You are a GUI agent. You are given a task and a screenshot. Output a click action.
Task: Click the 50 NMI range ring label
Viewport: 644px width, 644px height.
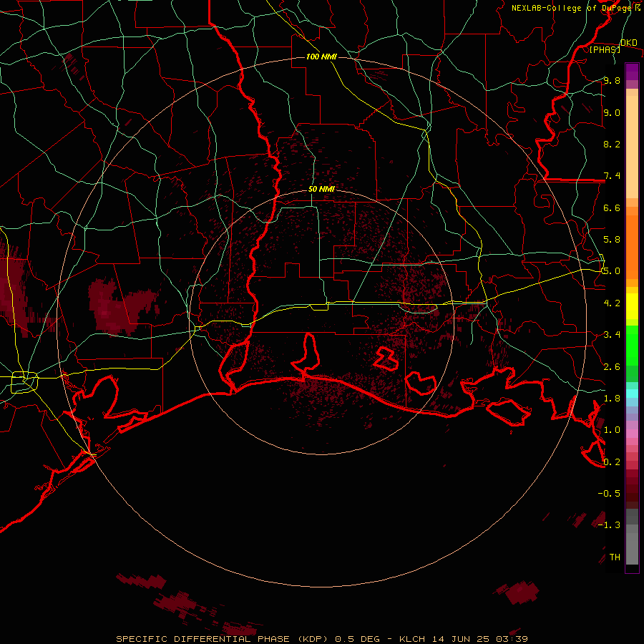(x=321, y=189)
